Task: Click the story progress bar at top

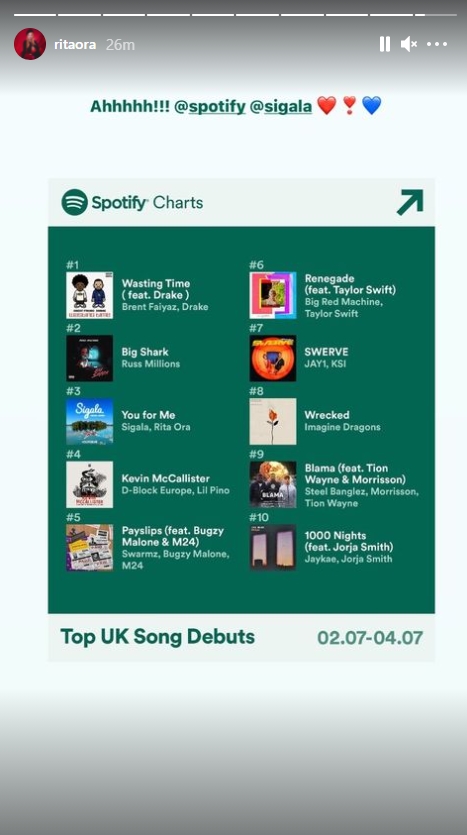Action: (235, 15)
